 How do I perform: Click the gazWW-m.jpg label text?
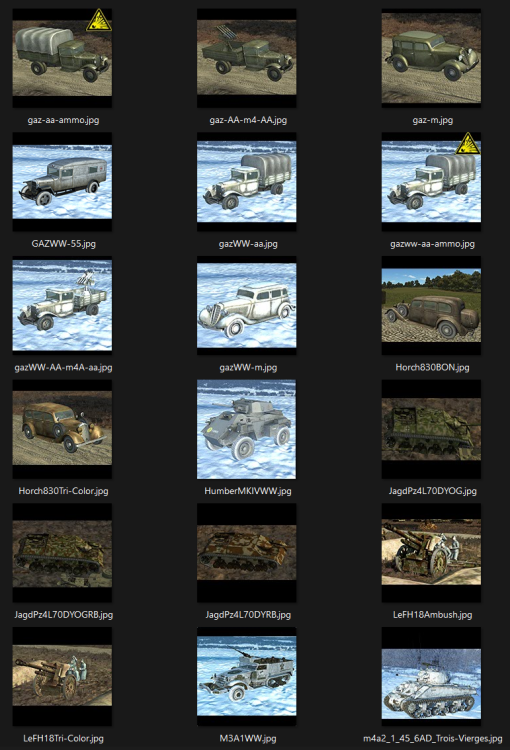tap(248, 367)
